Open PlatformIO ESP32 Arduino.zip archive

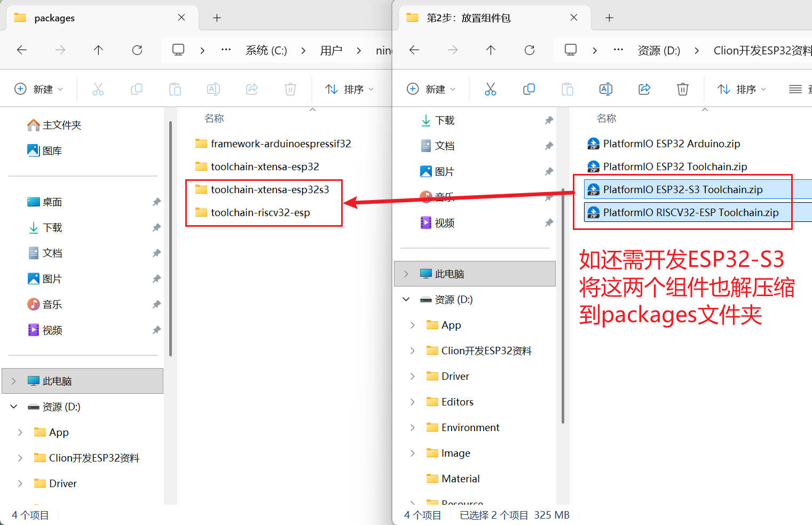tap(672, 144)
